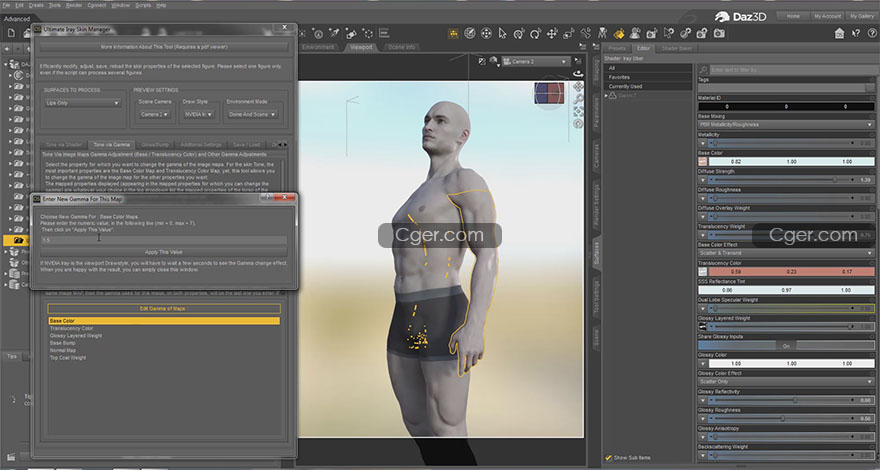This screenshot has height=470, width=880.
Task: Click the Region Navigator arrow tool
Action: (x=668, y=34)
